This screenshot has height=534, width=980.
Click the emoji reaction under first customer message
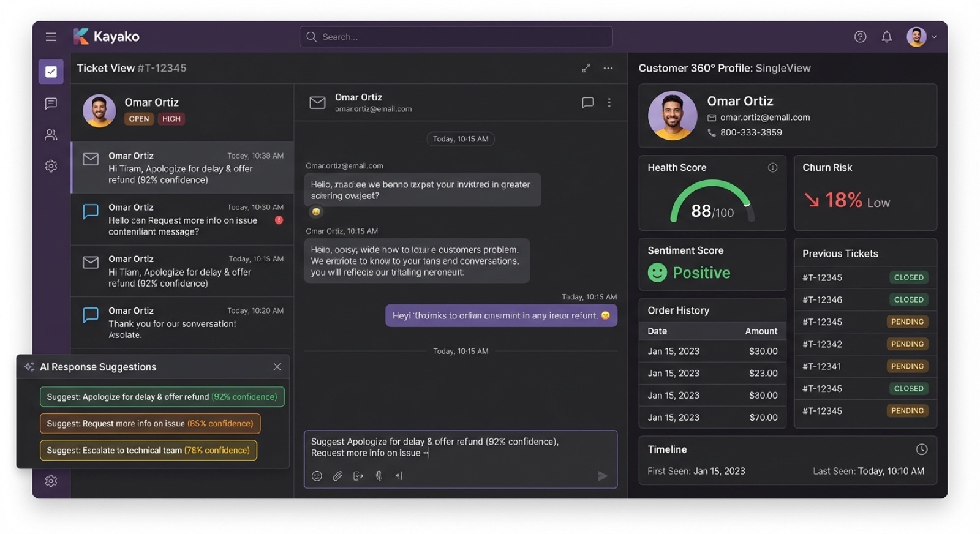(x=316, y=212)
